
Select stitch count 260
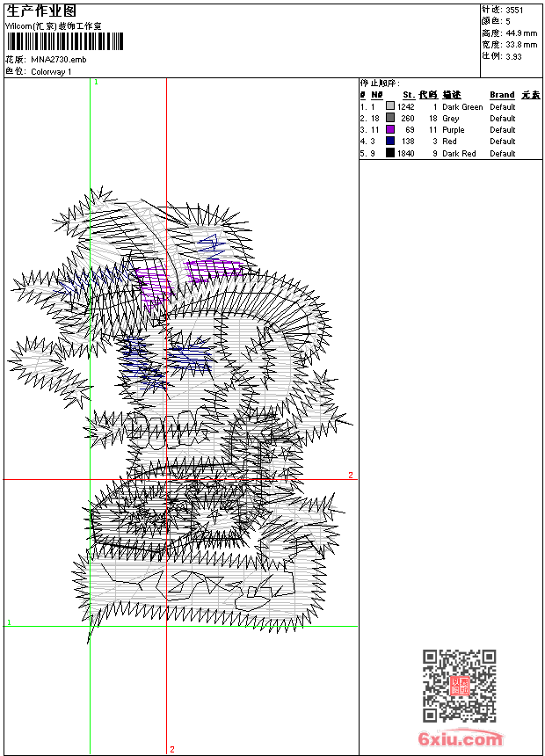point(408,118)
